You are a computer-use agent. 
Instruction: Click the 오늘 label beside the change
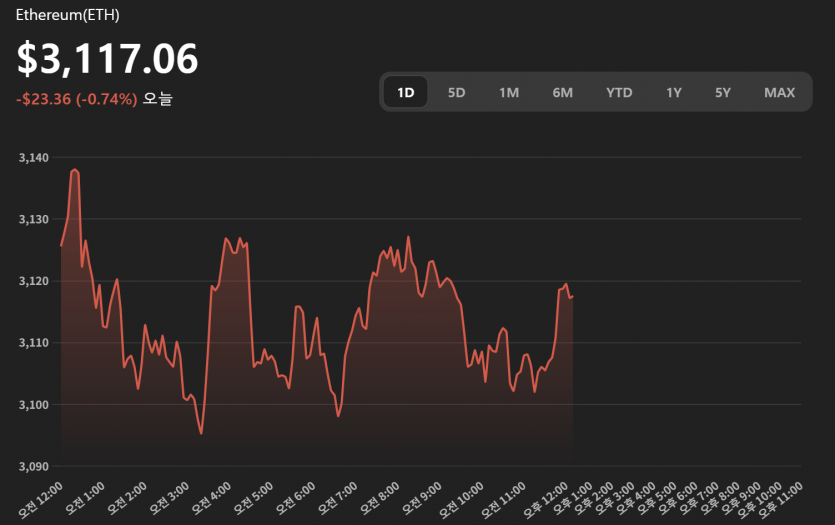(x=158, y=99)
